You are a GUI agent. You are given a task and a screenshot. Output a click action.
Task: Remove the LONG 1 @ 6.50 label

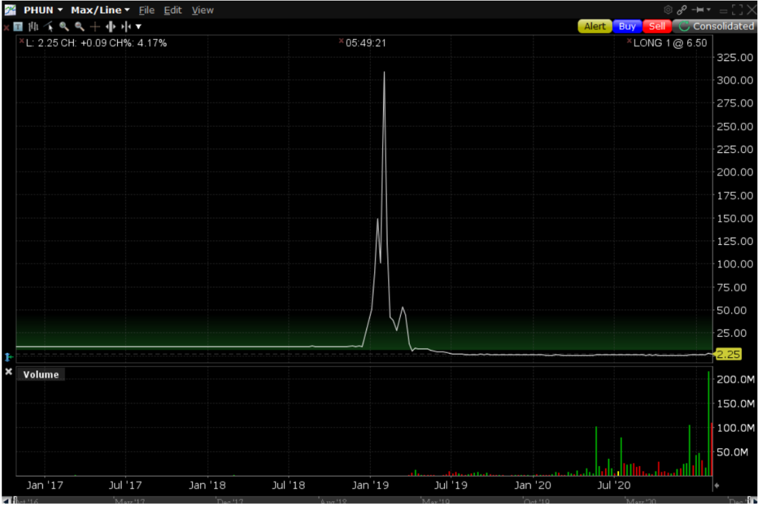pyautogui.click(x=630, y=42)
